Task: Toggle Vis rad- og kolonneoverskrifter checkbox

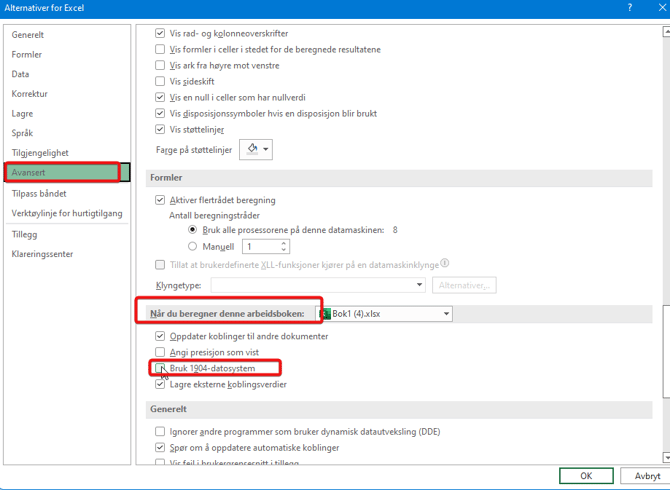Action: click(160, 33)
